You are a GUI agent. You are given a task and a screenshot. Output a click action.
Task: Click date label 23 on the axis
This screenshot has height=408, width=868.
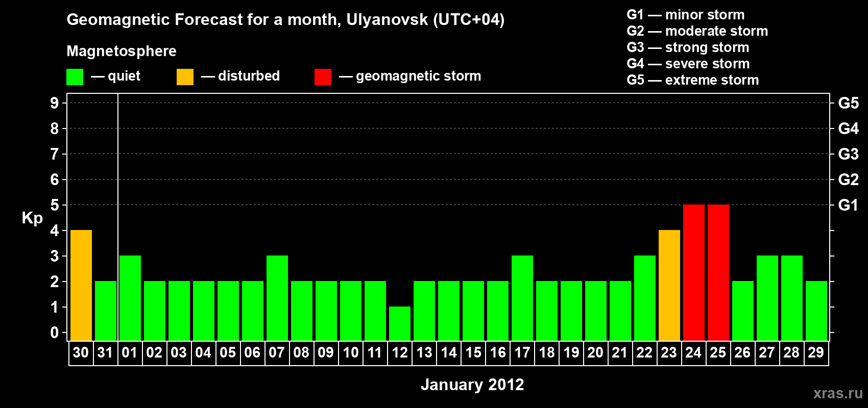click(x=669, y=352)
